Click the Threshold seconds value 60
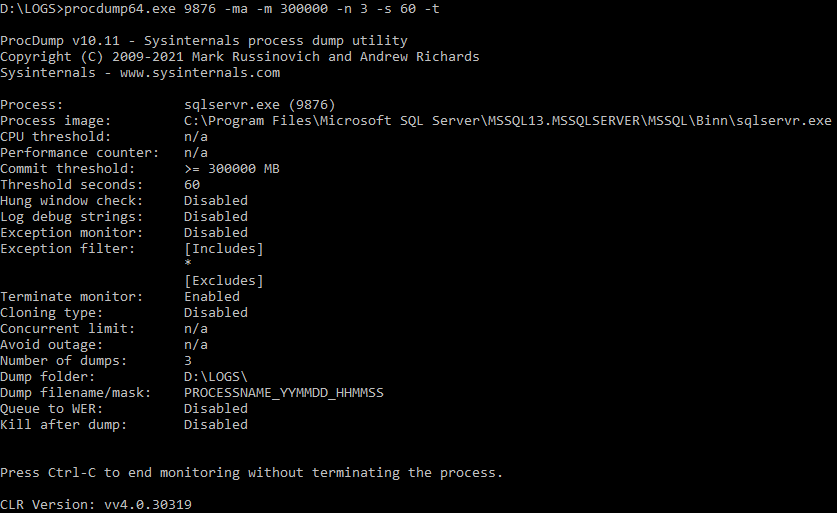 pyautogui.click(x=192, y=185)
